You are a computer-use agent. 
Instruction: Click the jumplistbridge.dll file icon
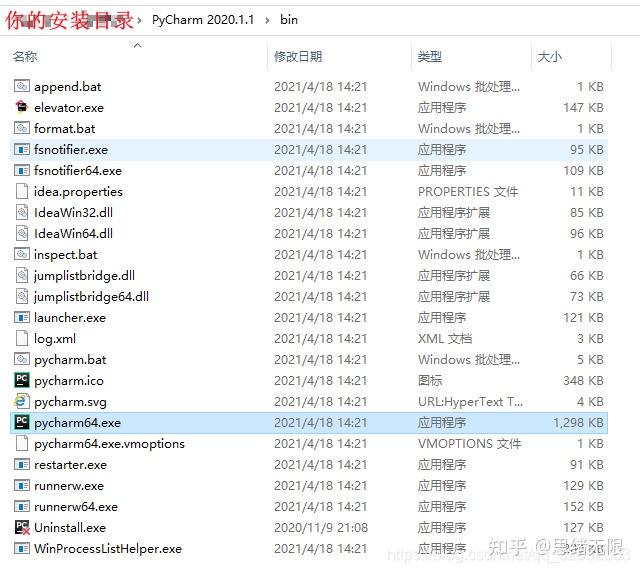22,275
